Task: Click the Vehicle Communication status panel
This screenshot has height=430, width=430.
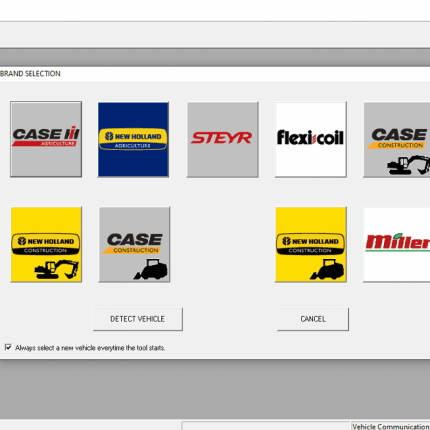Action: pyautogui.click(x=390, y=426)
